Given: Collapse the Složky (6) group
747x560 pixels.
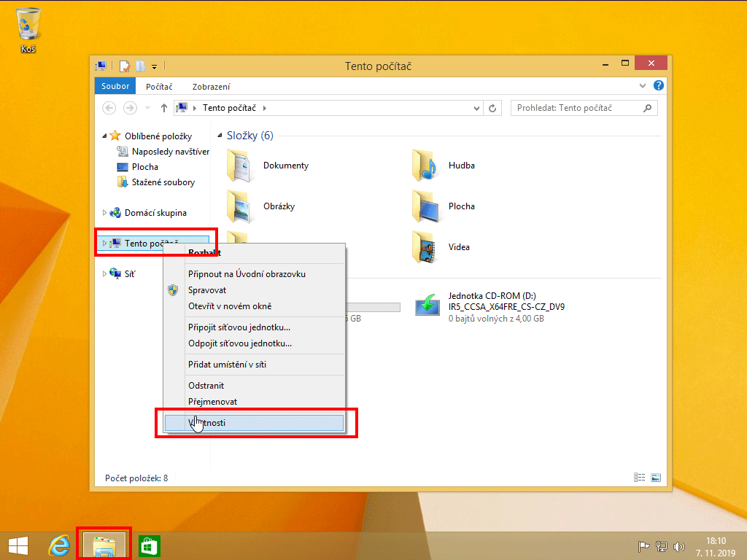Looking at the screenshot, I should [220, 136].
